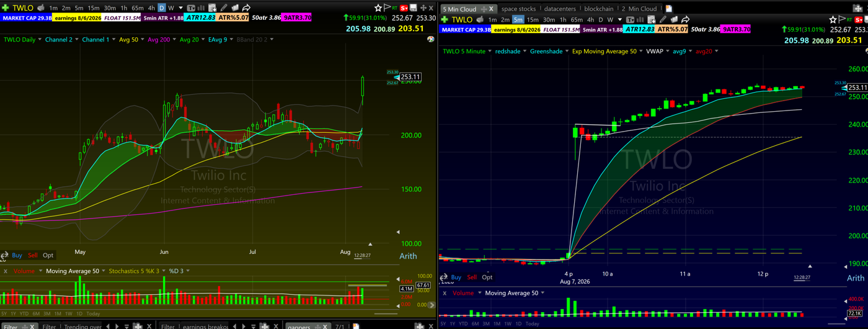Select W weekly timeframe in left chart
Screen dimensions: 868x329
171,8
